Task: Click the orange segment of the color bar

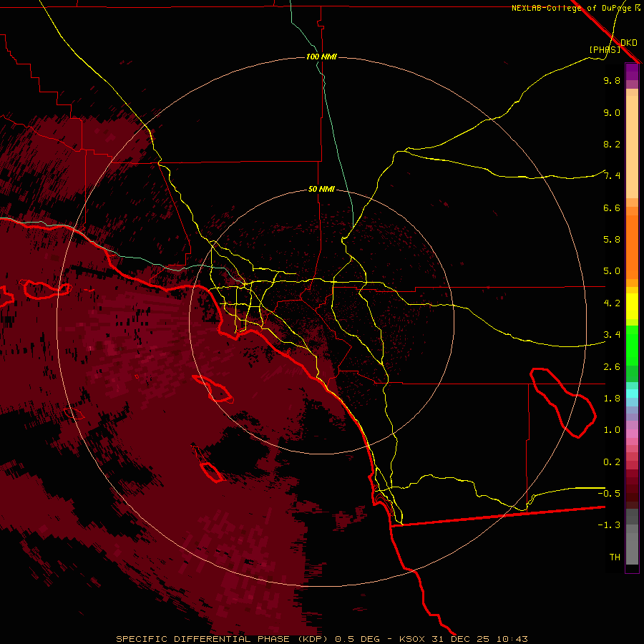Action: [632, 247]
